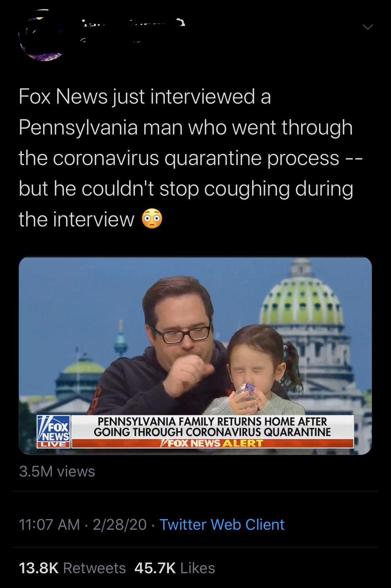Click the 3.5M views count
Image resolution: width=391 pixels, height=588 pixels.
tap(57, 471)
